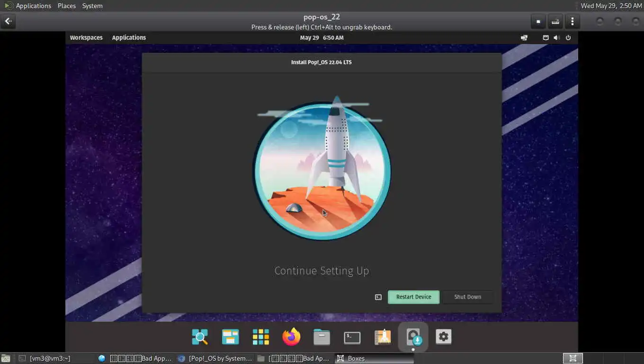Go back in Boxes with arrow button

point(8,21)
